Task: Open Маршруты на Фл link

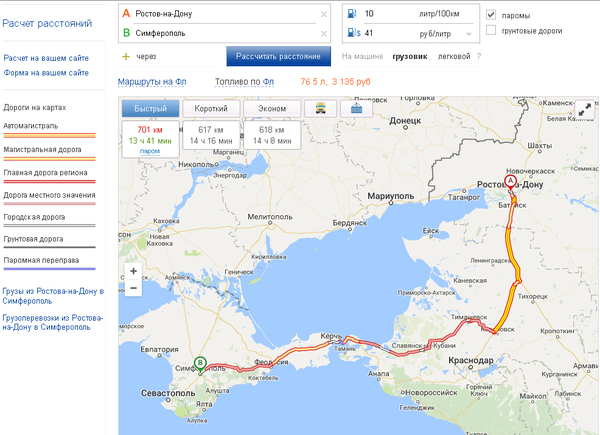Action: pyautogui.click(x=152, y=80)
